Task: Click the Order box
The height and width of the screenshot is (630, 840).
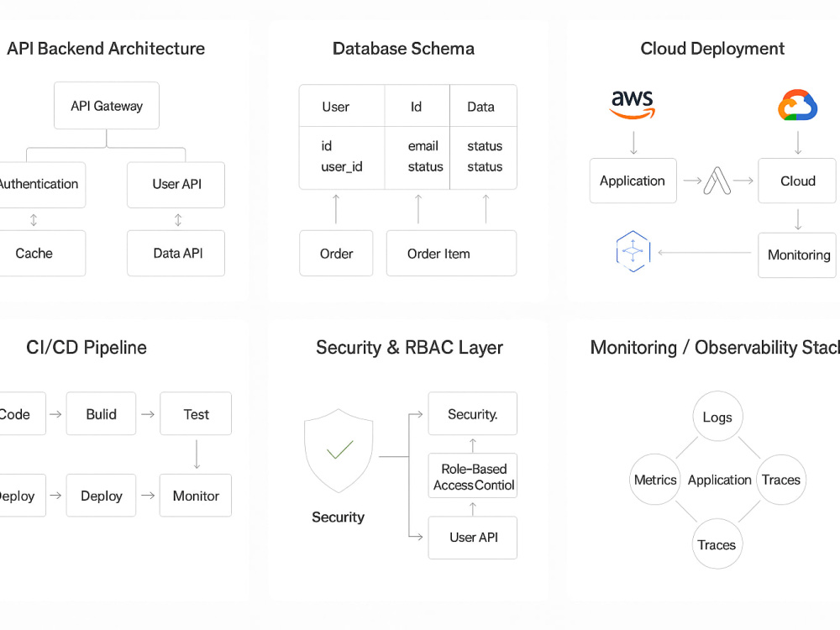Action: [337, 254]
